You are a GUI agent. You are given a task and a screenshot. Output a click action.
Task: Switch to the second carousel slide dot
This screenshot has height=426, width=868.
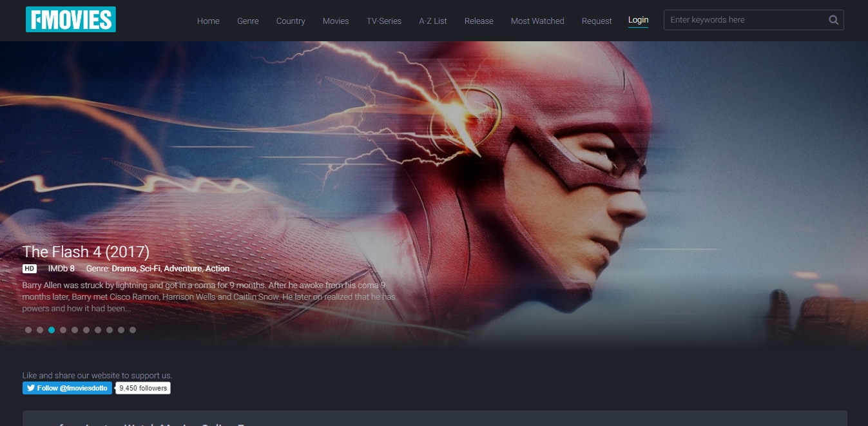click(40, 330)
